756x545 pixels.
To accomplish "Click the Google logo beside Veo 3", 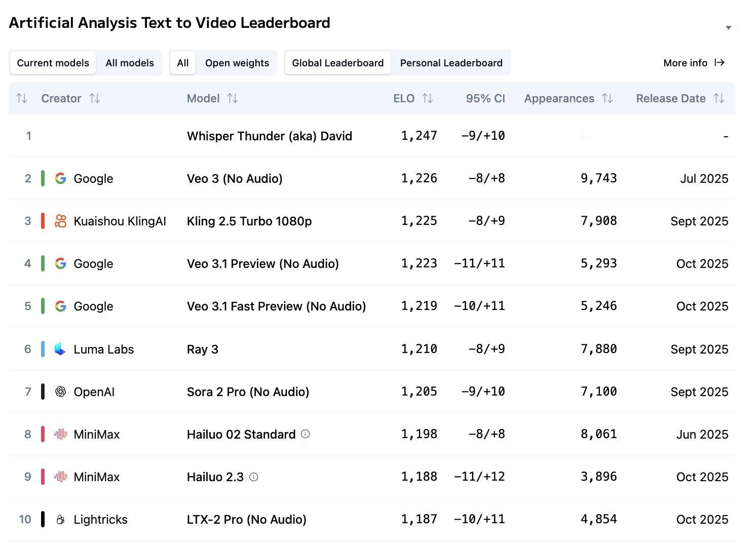I will 60,178.
